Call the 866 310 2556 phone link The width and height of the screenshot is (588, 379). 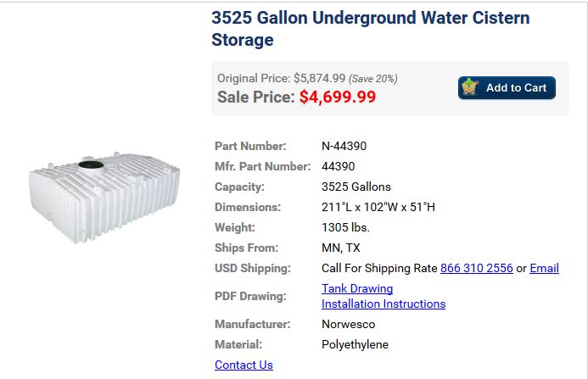point(476,268)
